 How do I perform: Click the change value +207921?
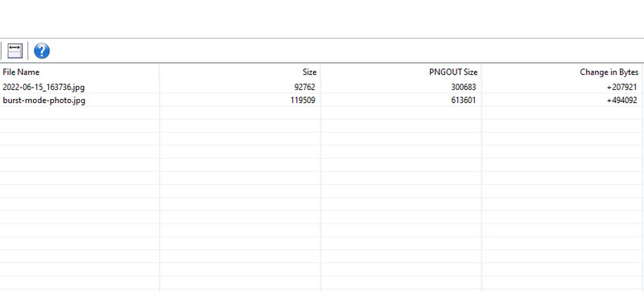click(621, 87)
